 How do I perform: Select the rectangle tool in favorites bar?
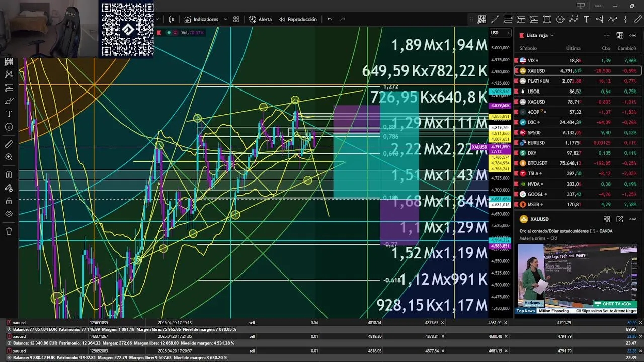547,19
